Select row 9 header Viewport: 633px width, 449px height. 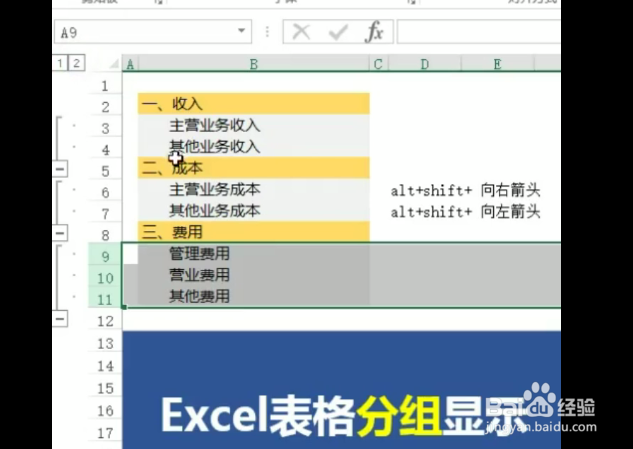click(x=105, y=256)
